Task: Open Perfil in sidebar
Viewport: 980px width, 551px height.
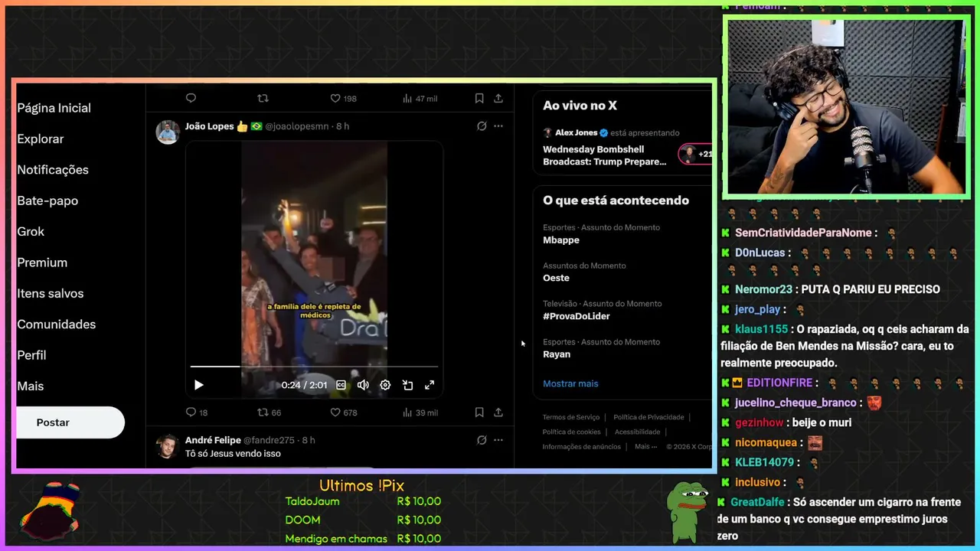Action: (x=31, y=355)
